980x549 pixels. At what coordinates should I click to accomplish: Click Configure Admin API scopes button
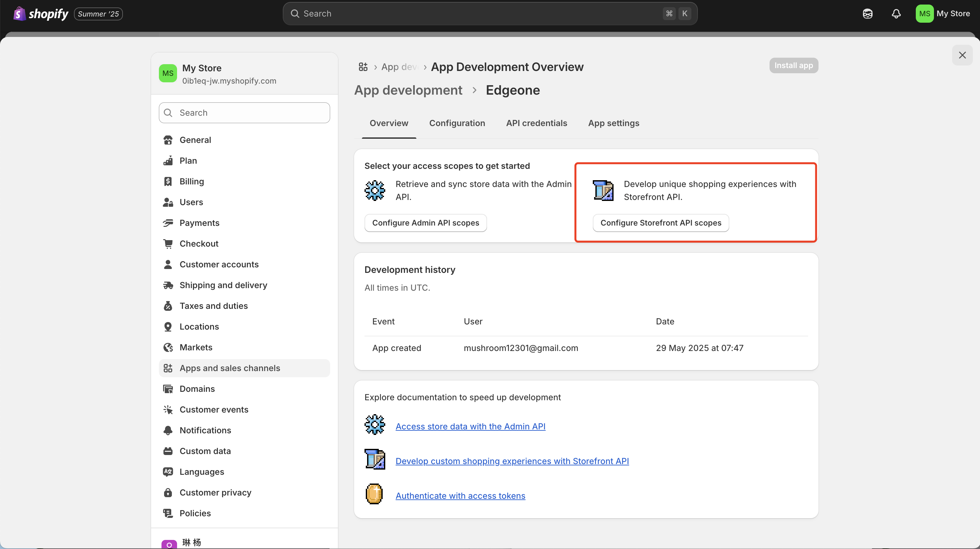(425, 223)
